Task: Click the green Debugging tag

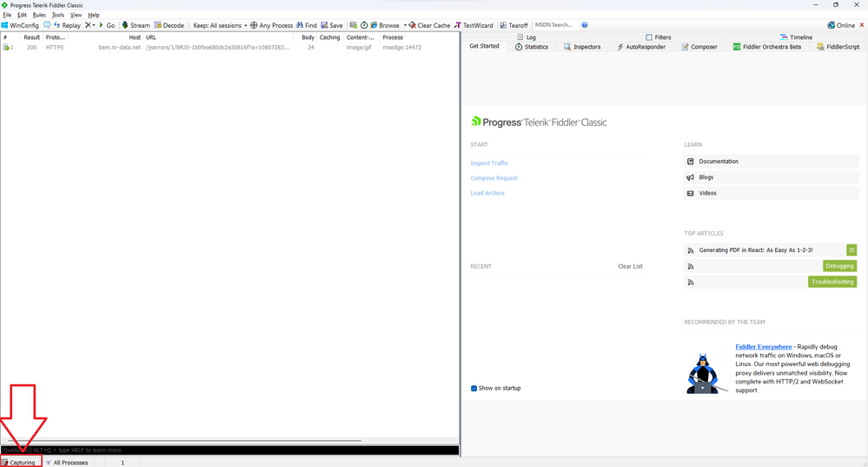Action: 840,266
